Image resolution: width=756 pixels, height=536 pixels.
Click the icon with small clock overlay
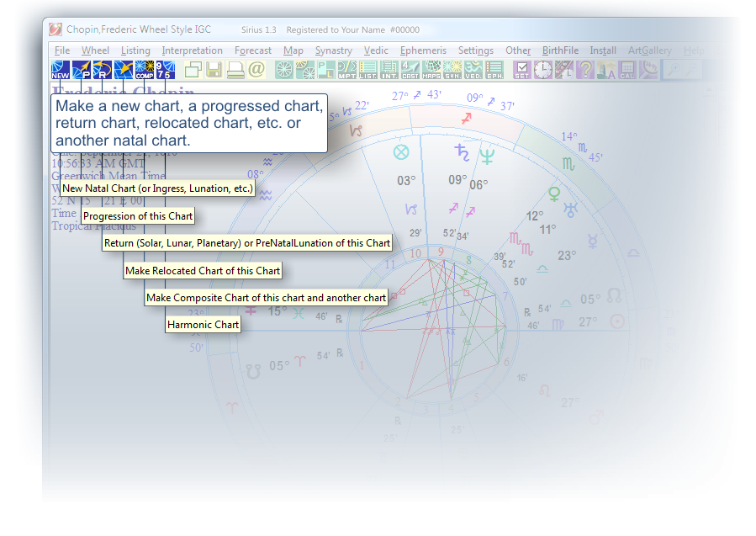(x=564, y=70)
